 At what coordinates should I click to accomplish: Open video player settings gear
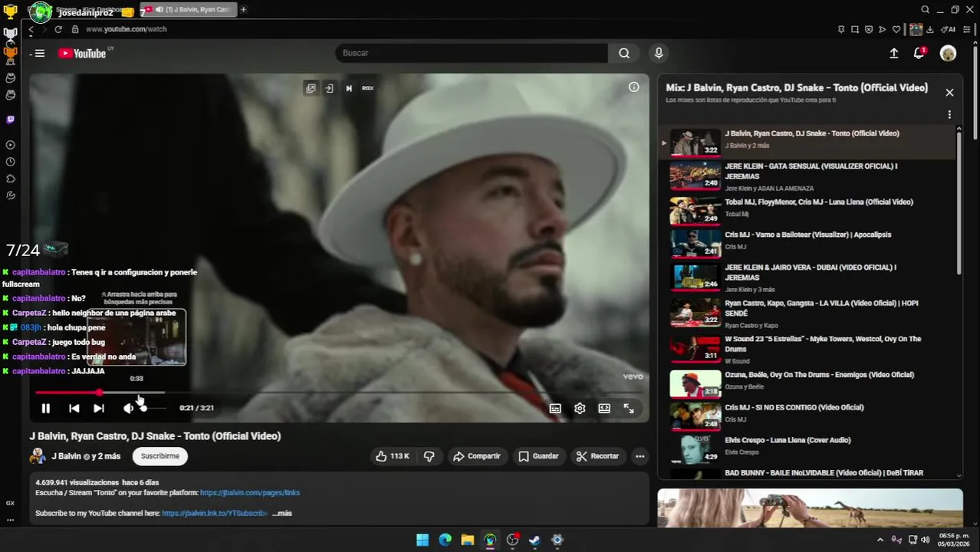(x=580, y=409)
